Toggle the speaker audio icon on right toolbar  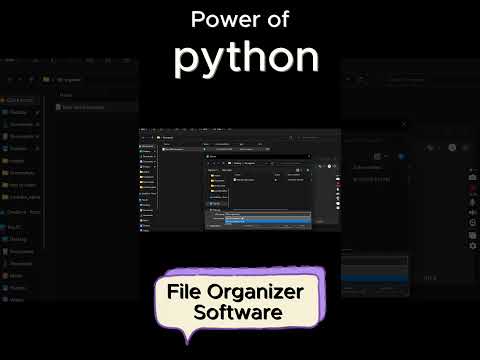pos(472,212)
